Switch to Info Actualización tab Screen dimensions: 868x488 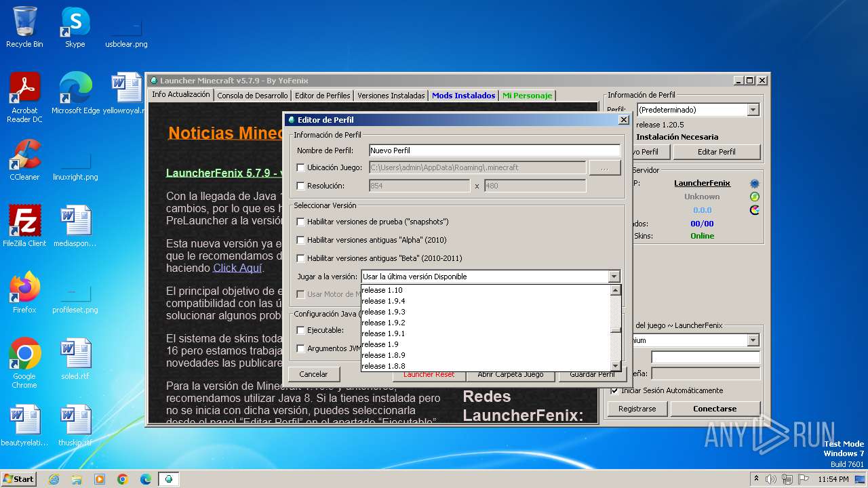pos(180,95)
